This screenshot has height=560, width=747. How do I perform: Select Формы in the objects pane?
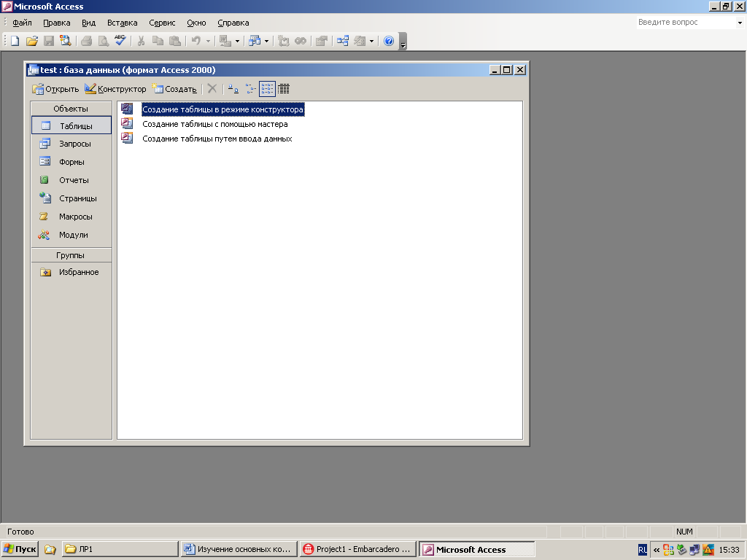[x=71, y=162]
